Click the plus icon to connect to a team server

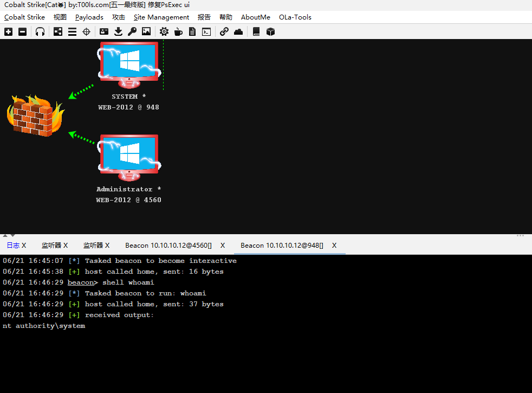(x=9, y=32)
